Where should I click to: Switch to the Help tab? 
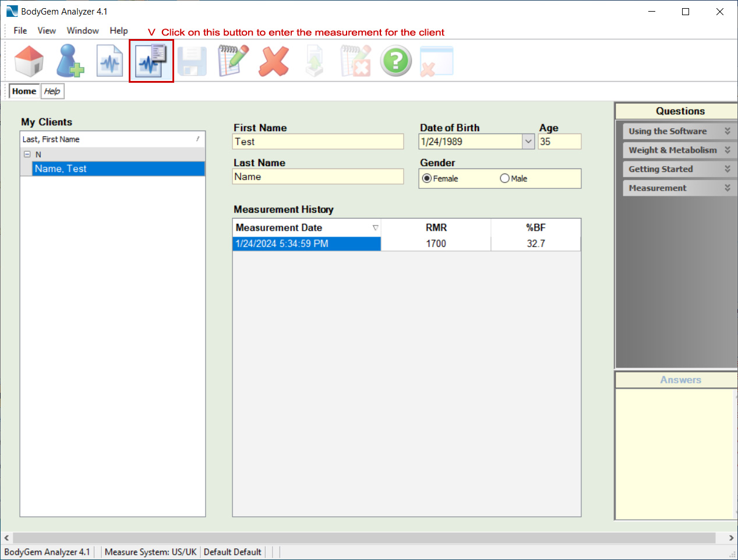pos(52,91)
